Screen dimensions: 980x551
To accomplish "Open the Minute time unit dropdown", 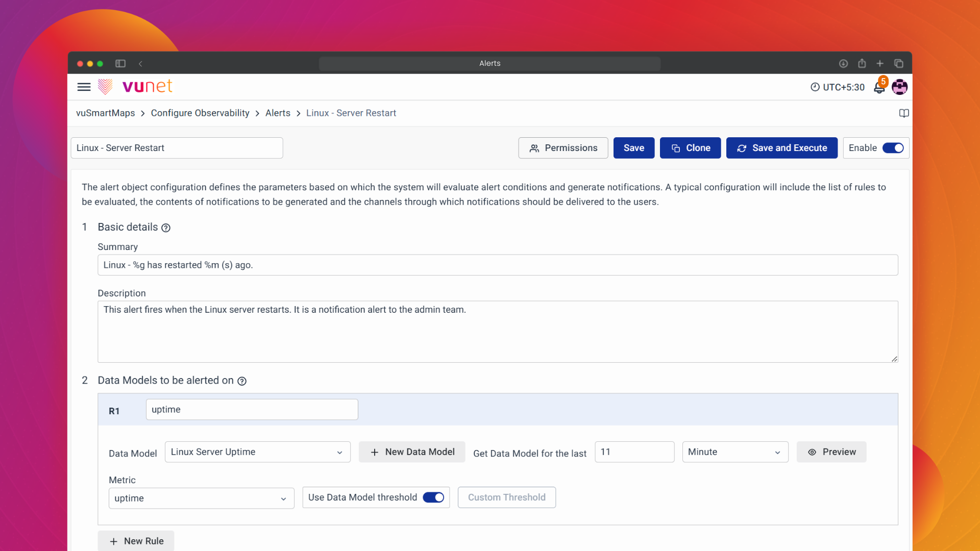I will point(734,452).
